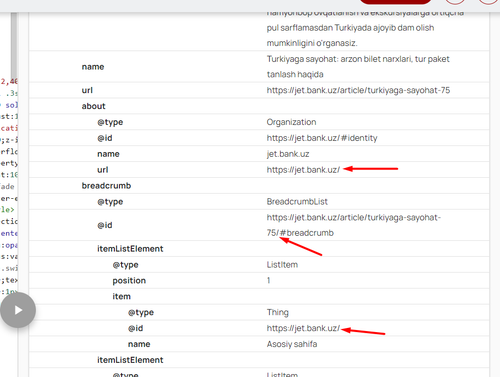Select the 'Organization' type value

[291, 122]
